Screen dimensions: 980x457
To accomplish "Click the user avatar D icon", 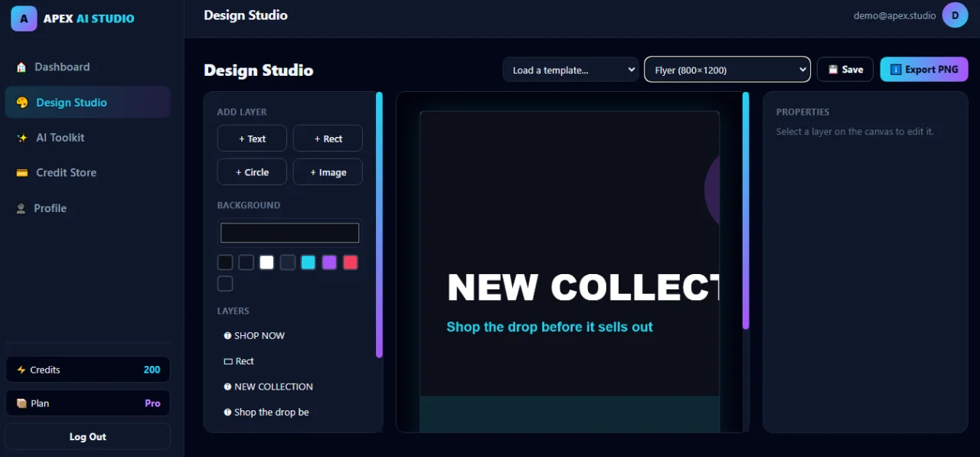I will tap(955, 15).
